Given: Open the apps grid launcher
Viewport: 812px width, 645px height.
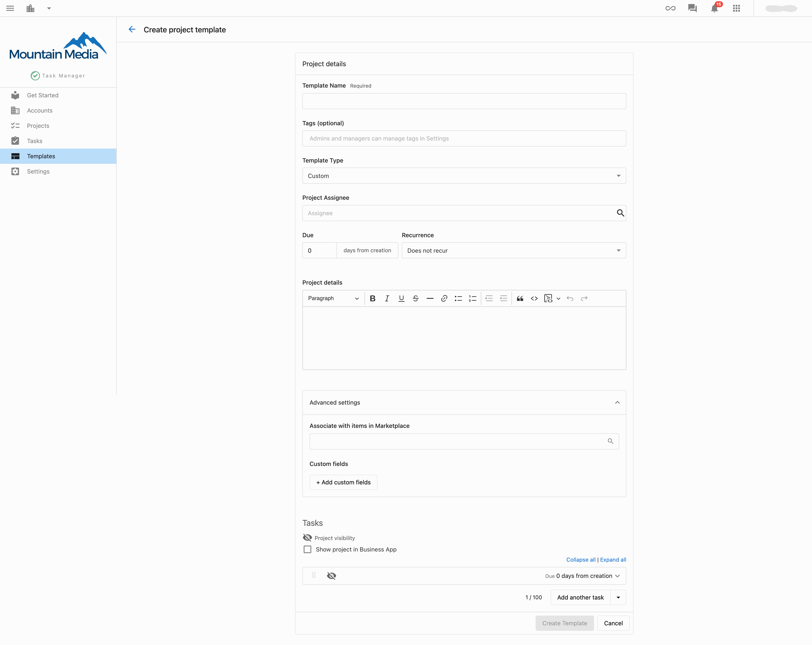Looking at the screenshot, I should point(737,8).
